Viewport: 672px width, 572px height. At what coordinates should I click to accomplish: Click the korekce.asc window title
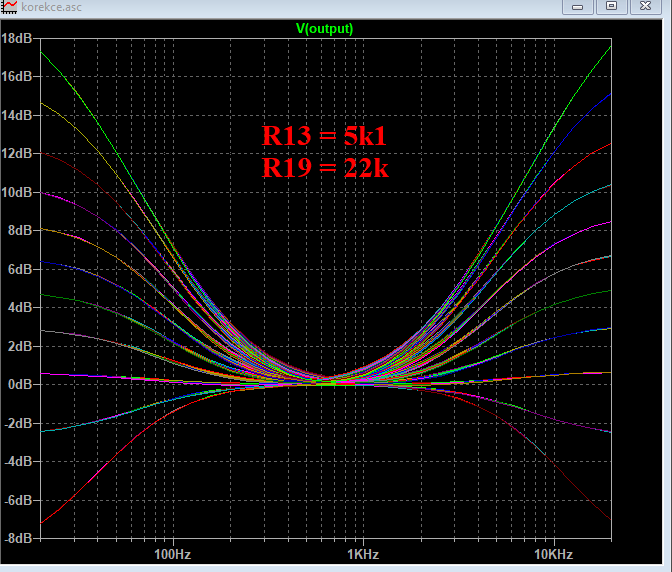point(51,7)
